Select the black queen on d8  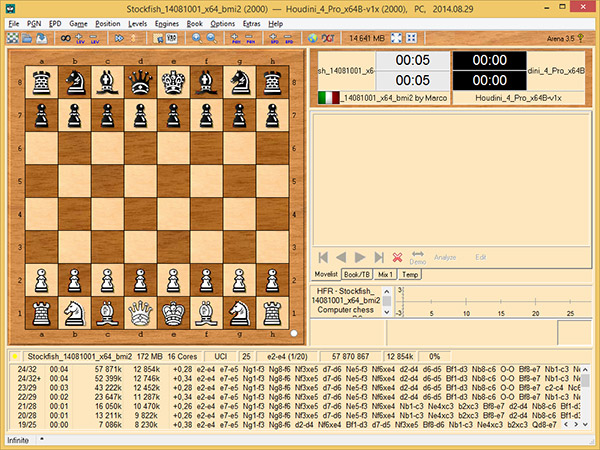(140, 82)
